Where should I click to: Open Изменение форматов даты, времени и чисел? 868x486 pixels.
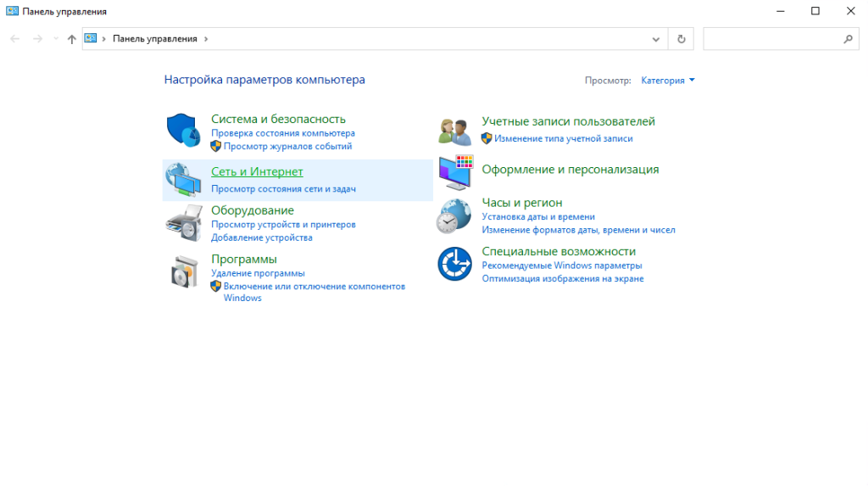coord(578,230)
